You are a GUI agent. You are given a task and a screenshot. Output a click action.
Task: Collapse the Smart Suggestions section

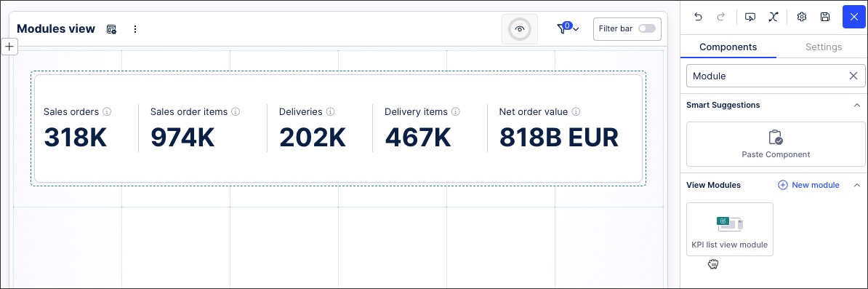pos(857,105)
